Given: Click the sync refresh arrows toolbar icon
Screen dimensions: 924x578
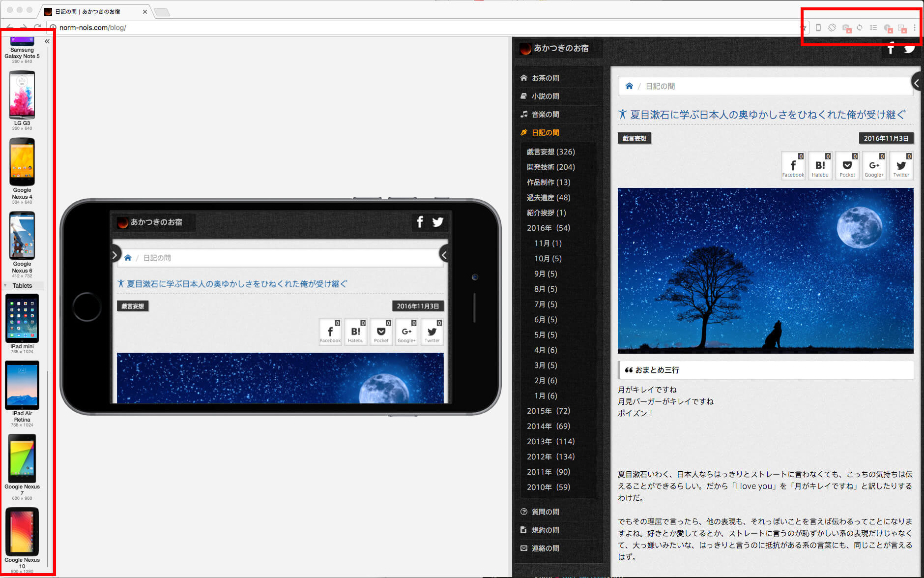Looking at the screenshot, I should point(860,28).
